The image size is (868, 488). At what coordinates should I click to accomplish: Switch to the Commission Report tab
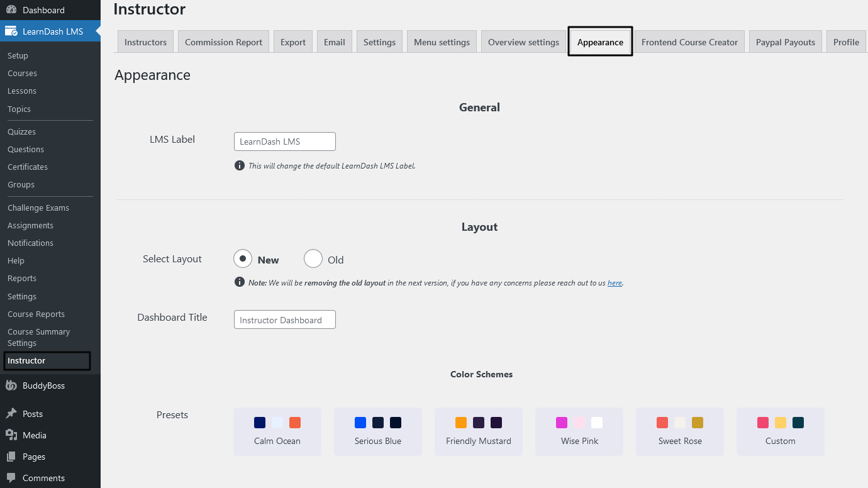(224, 42)
